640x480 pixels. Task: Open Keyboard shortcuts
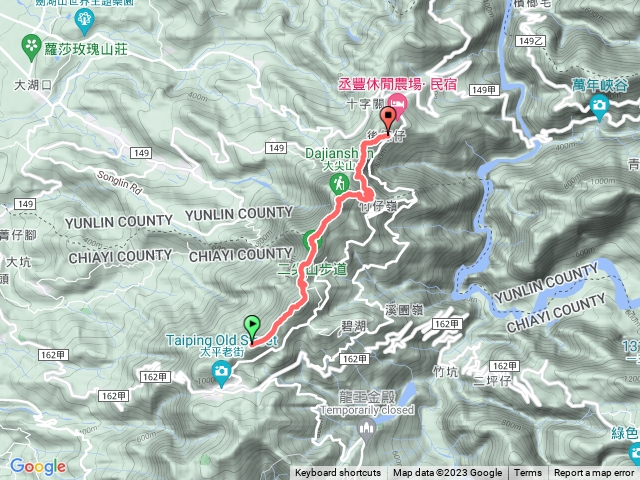point(338,473)
